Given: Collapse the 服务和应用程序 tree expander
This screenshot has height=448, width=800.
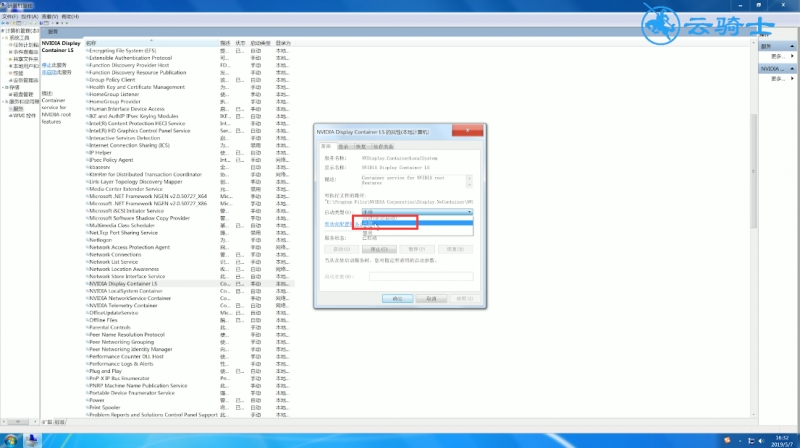Looking at the screenshot, I should tap(3, 102).
